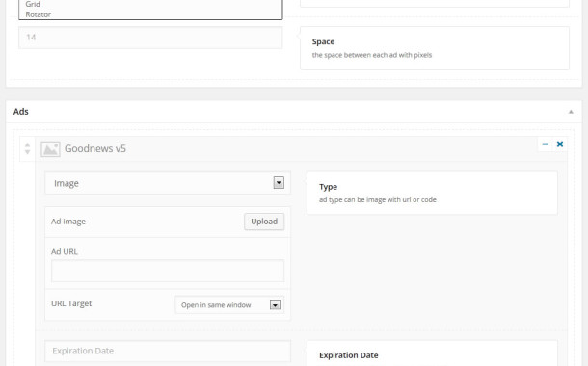The height and width of the screenshot is (366, 588).
Task: Click the text 'the space between each ad with pixels'
Action: tap(372, 55)
